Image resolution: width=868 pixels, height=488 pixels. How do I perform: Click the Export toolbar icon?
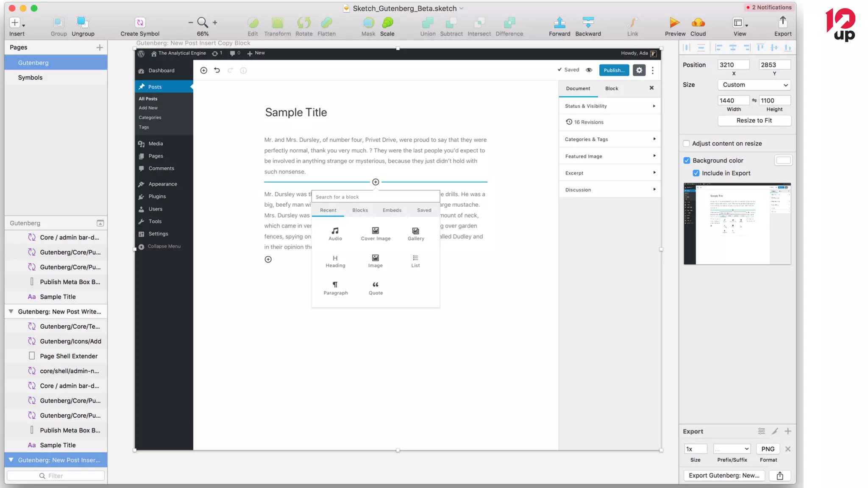[x=782, y=22]
